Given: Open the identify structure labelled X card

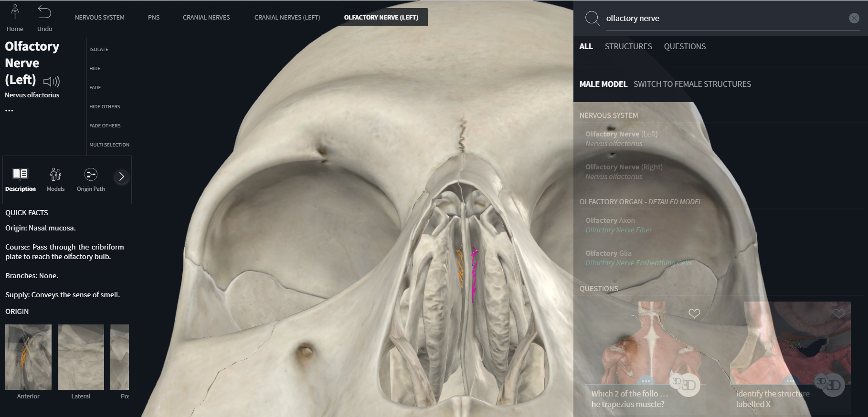Looking at the screenshot, I should tap(791, 358).
